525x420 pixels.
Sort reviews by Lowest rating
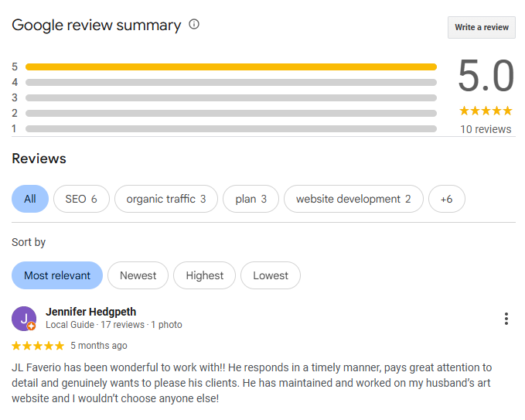click(271, 275)
